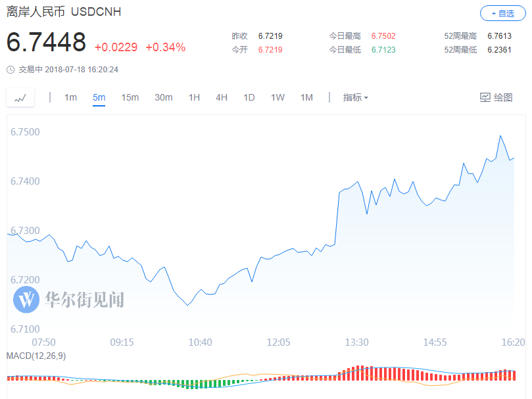Select the 1M monthly chart

coord(306,97)
